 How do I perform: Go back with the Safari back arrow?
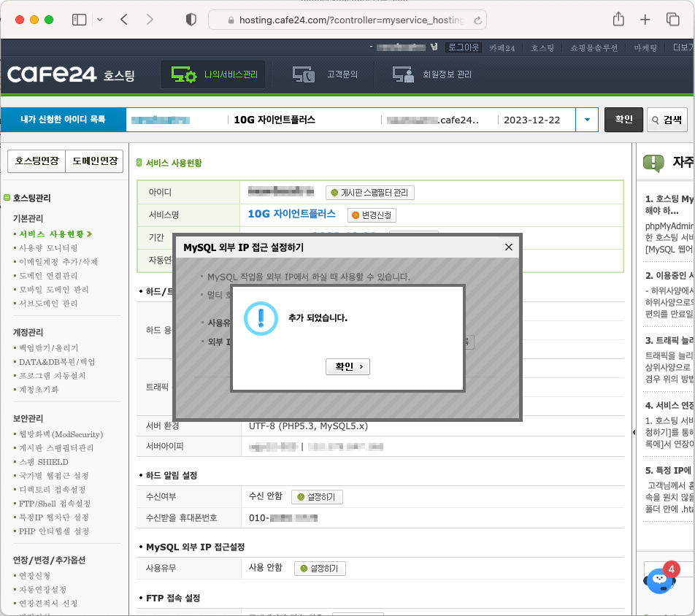click(124, 20)
